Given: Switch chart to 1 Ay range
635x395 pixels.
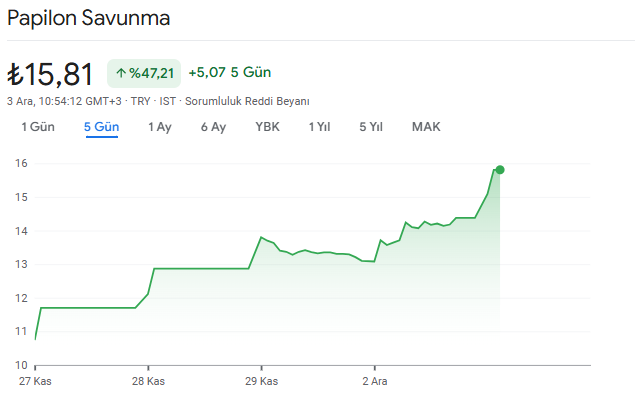Looking at the screenshot, I should [160, 127].
